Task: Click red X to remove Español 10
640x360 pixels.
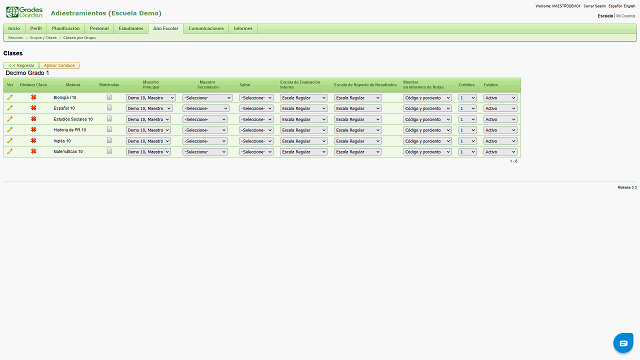Action: point(33,108)
